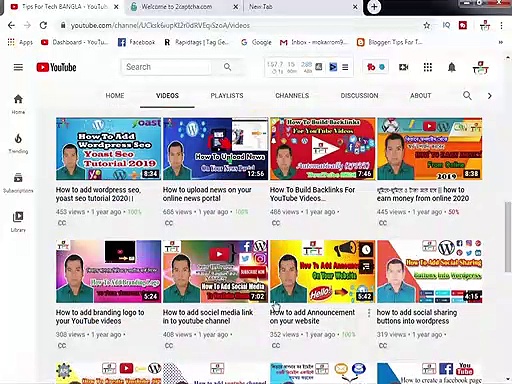Open Chrome three-dot menu

click(501, 25)
